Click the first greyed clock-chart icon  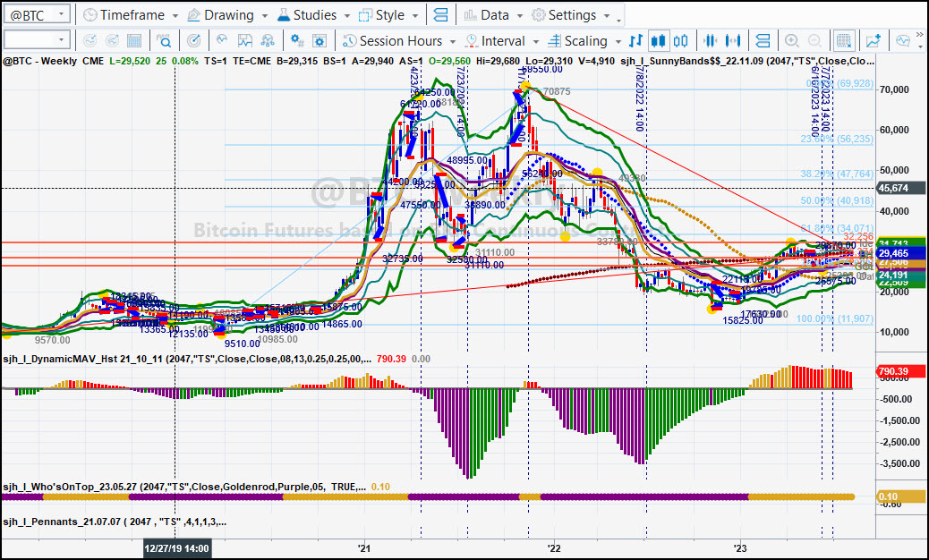pyautogui.click(x=90, y=41)
